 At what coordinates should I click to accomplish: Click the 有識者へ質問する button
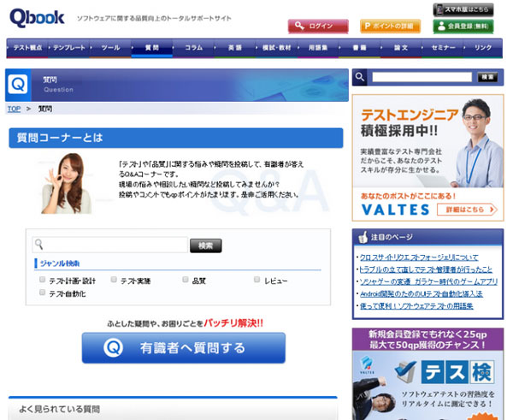coord(183,348)
